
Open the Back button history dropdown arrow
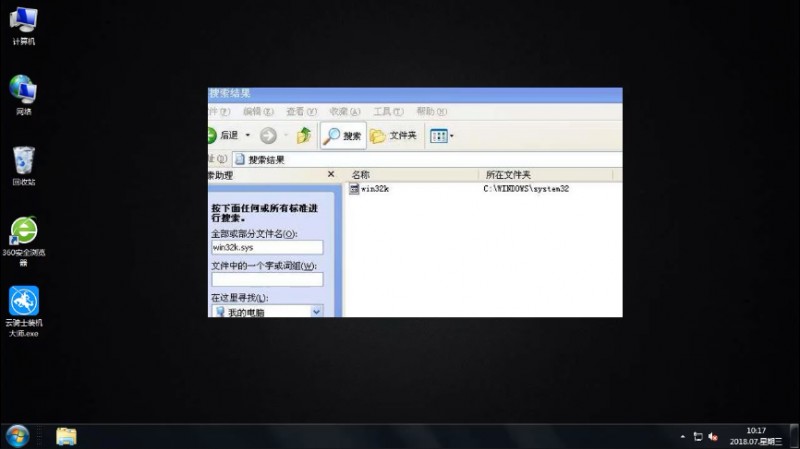[248, 135]
